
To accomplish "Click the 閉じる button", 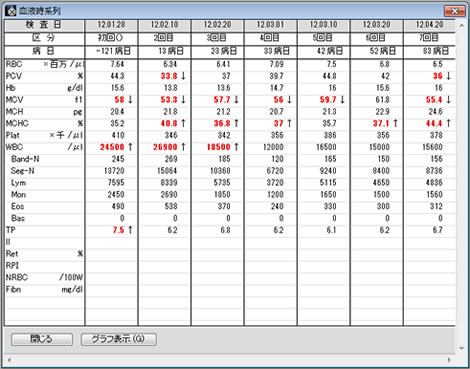I will click(42, 339).
